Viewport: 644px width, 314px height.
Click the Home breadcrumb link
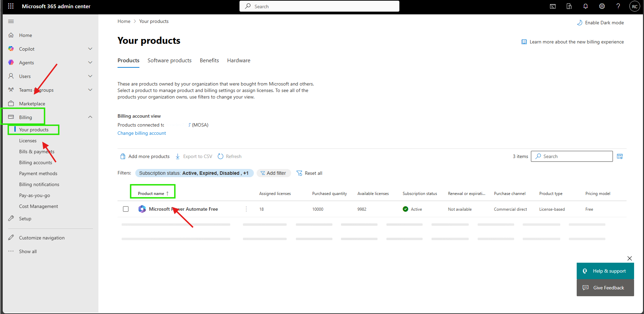coord(124,21)
